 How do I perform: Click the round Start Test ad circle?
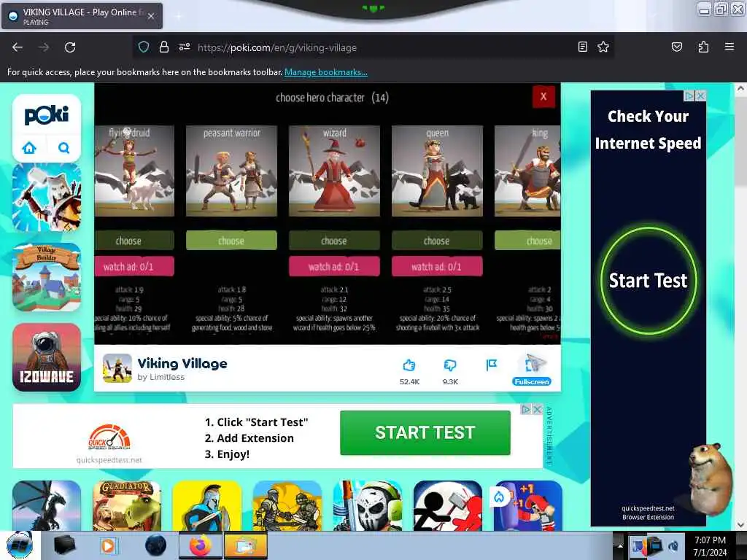pos(648,281)
